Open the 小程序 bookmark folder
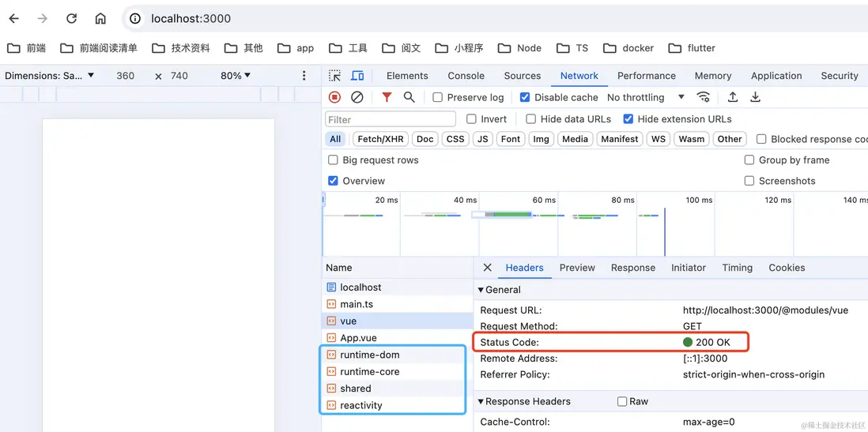 click(x=459, y=48)
